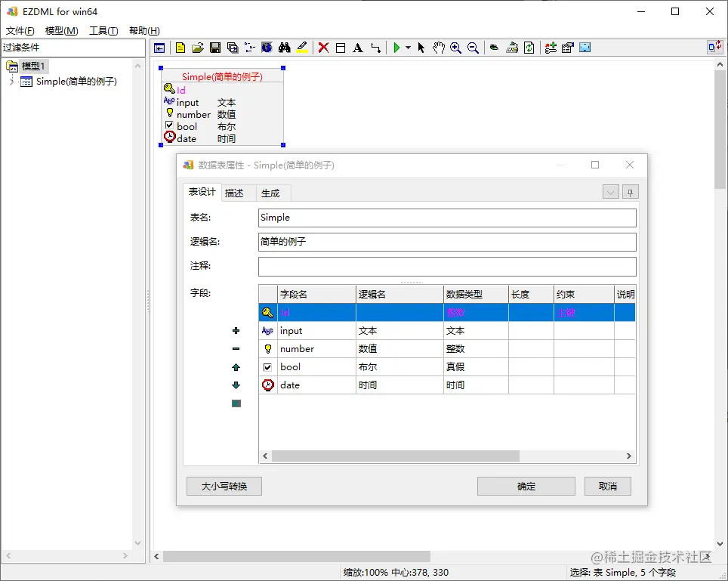
Task: Click the green eye view icon
Action: [x=495, y=48]
